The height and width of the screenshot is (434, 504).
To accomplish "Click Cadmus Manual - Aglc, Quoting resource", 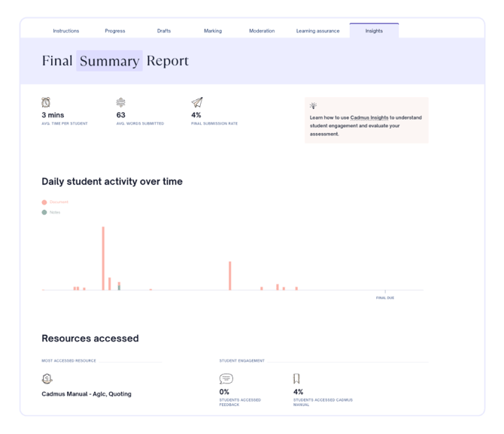I will pos(87,394).
